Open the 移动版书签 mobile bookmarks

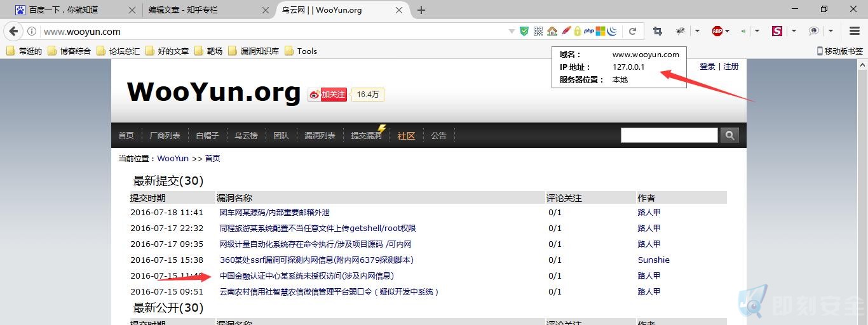point(839,51)
